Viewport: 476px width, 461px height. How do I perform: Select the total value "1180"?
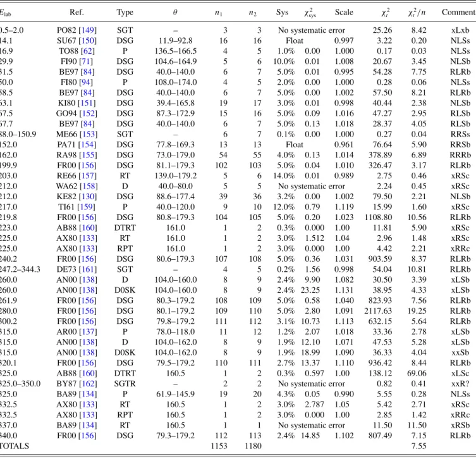point(253,446)
